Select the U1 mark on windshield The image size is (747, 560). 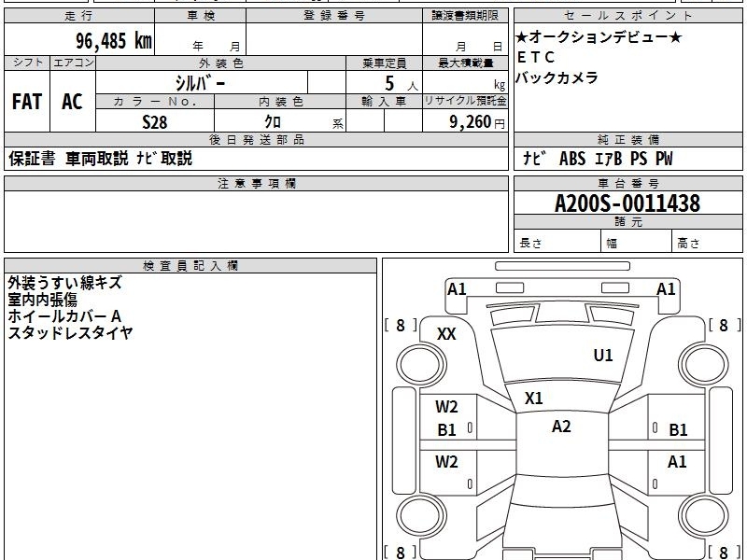[x=603, y=356]
